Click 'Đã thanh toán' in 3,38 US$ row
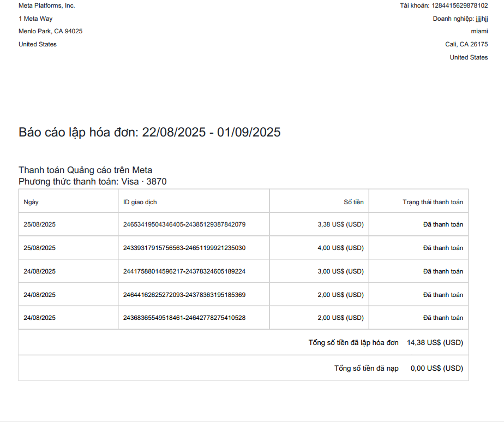Image resolution: width=504 pixels, height=422 pixels. pos(443,224)
